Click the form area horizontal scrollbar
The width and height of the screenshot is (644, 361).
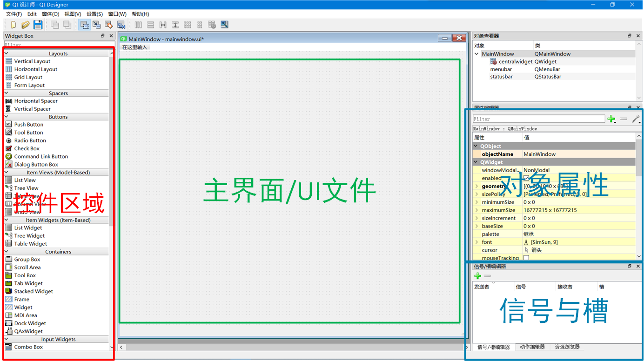click(x=294, y=347)
